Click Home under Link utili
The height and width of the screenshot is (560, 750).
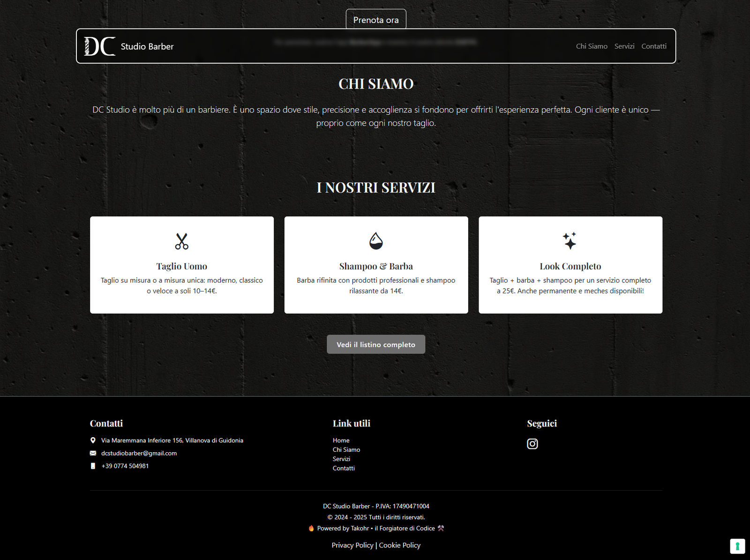pyautogui.click(x=341, y=440)
